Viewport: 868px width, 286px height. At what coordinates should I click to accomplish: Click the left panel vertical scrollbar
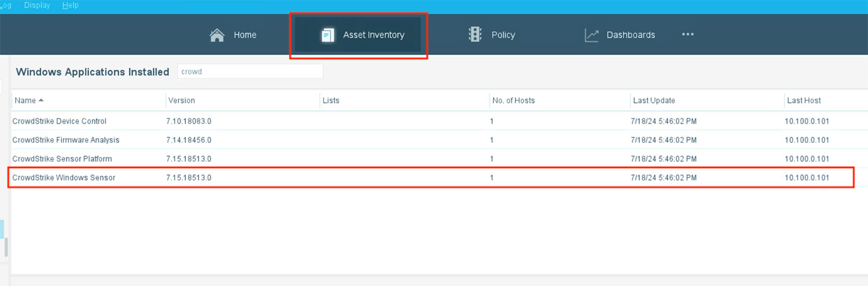6,247
